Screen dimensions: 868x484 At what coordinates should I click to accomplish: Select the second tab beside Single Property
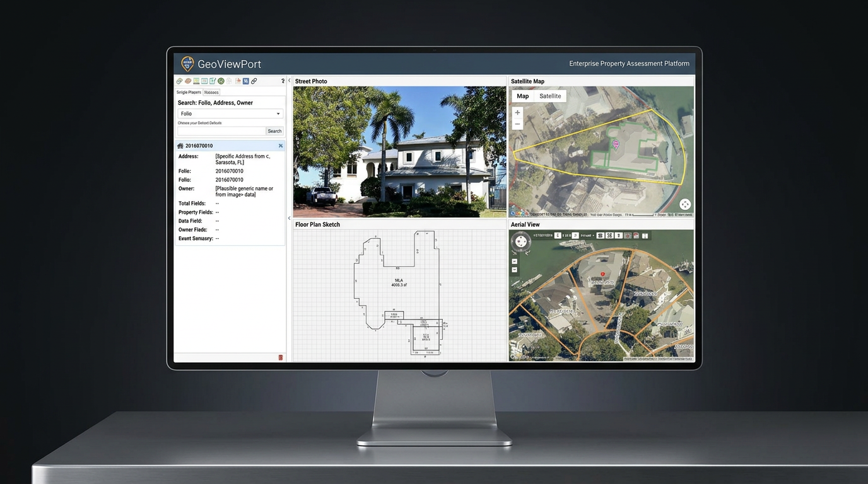tap(211, 92)
